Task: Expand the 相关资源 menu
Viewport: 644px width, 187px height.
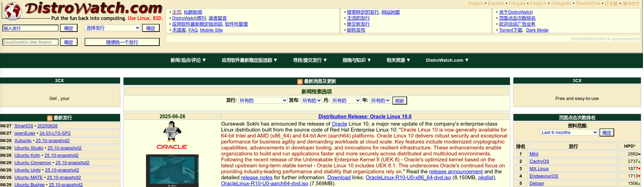Action: (x=398, y=60)
